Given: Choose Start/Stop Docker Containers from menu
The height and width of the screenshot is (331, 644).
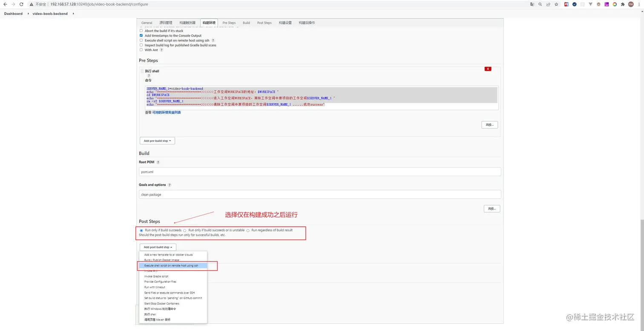Looking at the screenshot, I should coord(173,303).
